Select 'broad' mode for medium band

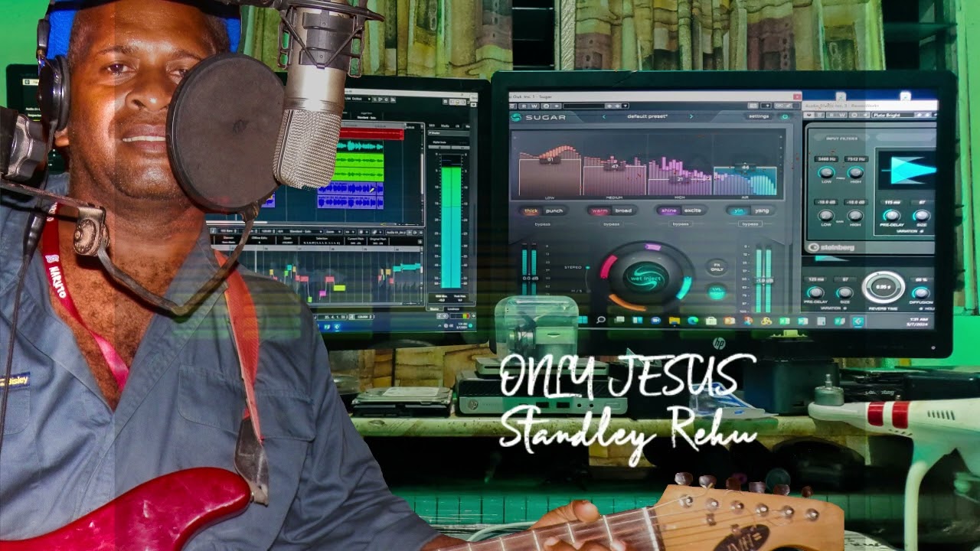click(624, 210)
